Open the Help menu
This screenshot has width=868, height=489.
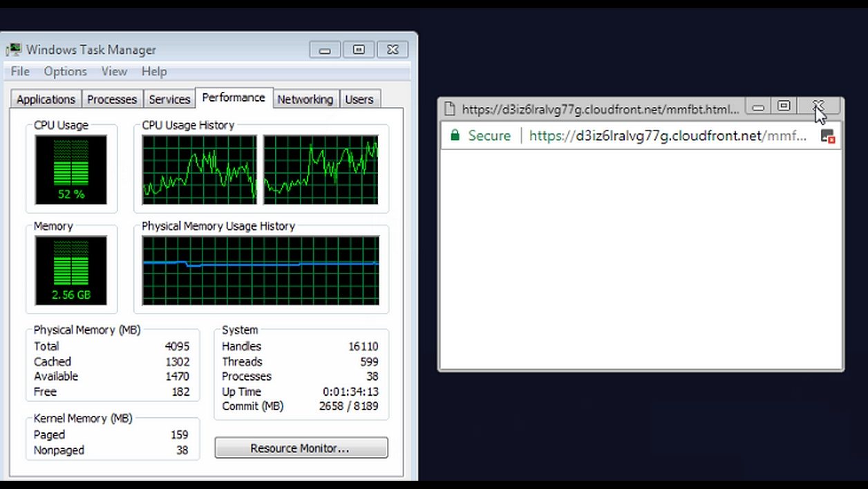pyautogui.click(x=154, y=71)
